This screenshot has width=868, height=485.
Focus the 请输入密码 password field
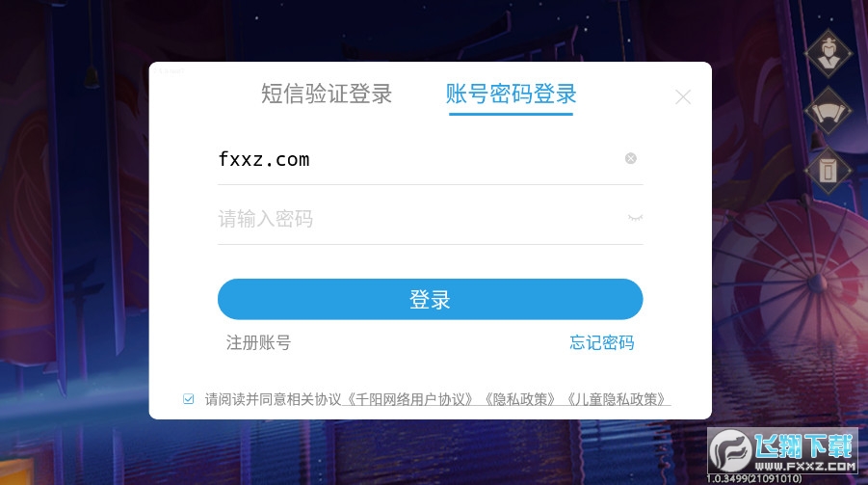(x=430, y=219)
